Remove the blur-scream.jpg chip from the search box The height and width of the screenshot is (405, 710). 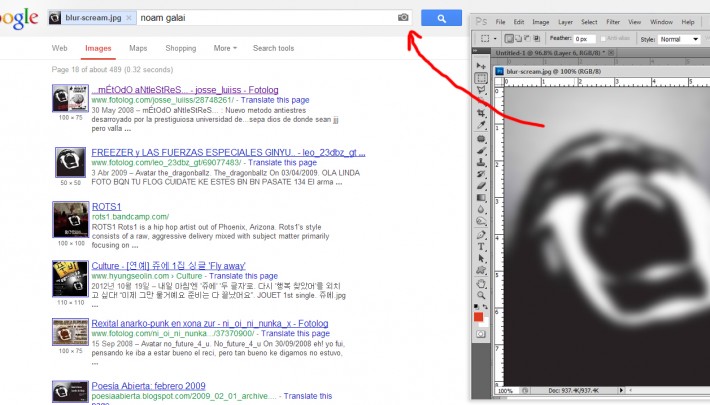pyautogui.click(x=129, y=18)
